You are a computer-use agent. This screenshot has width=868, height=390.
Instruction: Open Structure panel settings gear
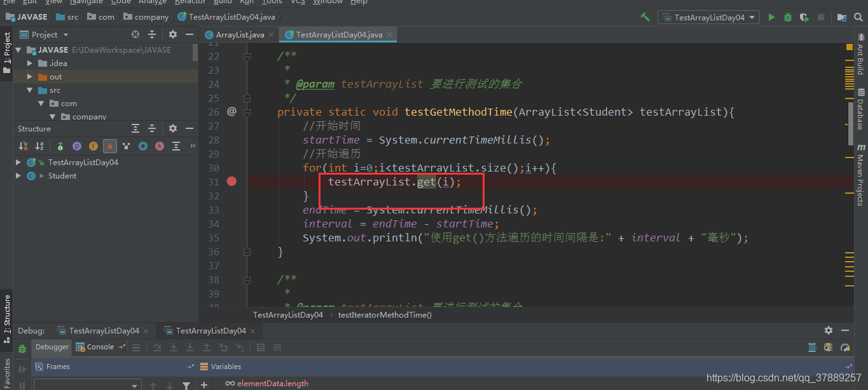click(173, 128)
